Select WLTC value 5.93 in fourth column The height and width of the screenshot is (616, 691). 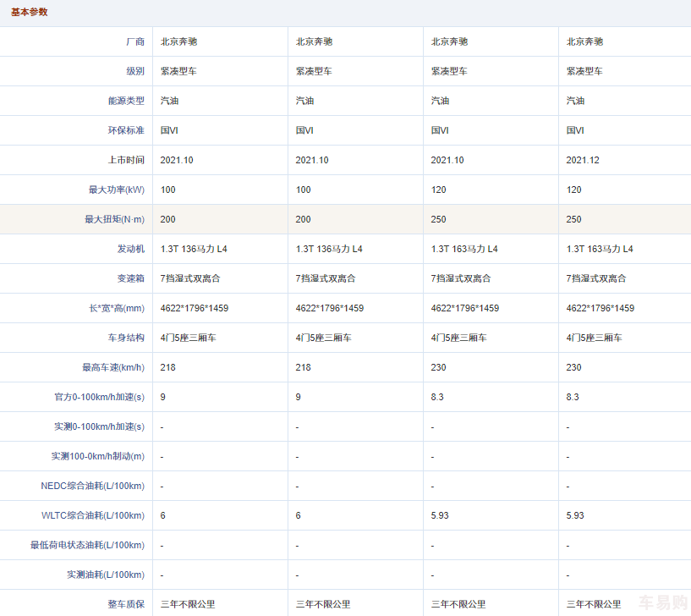(x=575, y=515)
